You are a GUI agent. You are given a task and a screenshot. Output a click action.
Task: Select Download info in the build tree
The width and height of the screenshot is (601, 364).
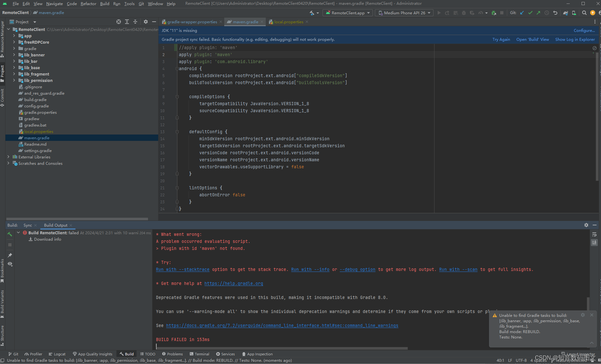pos(48,239)
